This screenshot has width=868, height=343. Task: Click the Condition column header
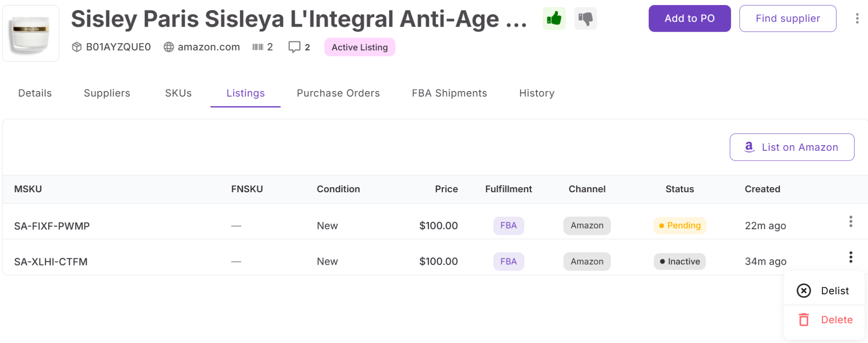point(338,189)
